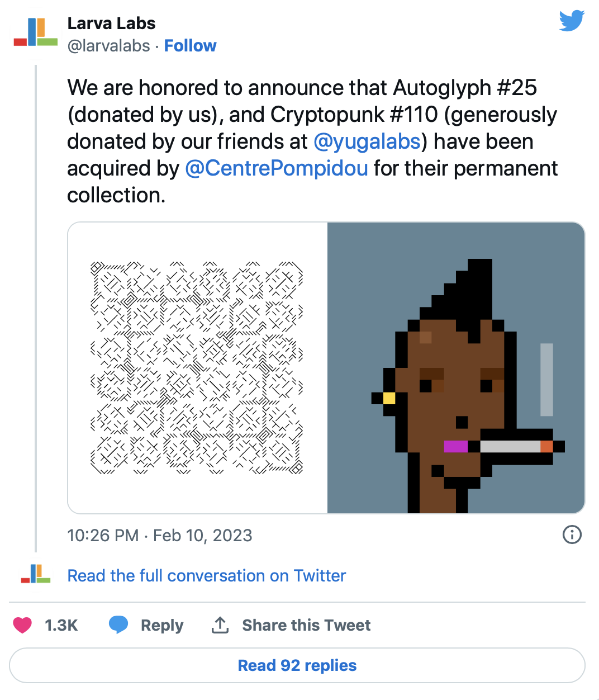
Task: Follow the @larvalabs account
Action: pos(190,46)
